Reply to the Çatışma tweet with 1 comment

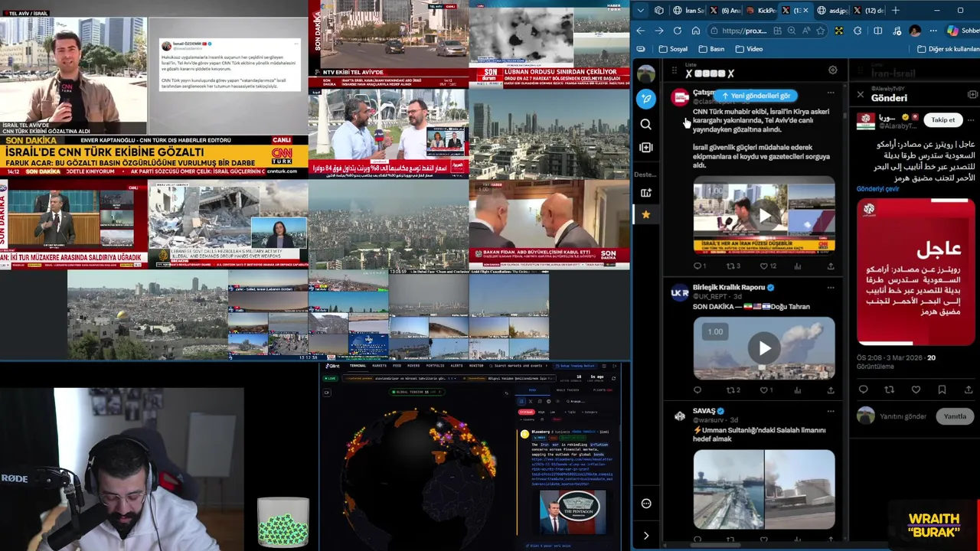[x=699, y=266]
